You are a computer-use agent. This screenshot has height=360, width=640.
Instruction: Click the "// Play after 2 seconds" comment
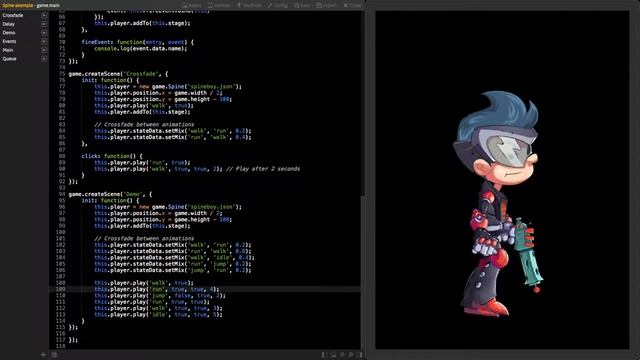(263, 169)
